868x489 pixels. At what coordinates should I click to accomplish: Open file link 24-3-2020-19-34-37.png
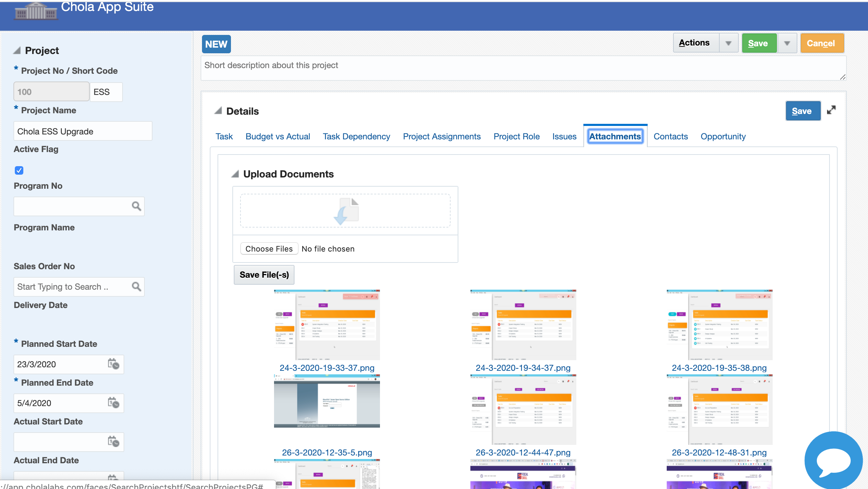tap(523, 368)
